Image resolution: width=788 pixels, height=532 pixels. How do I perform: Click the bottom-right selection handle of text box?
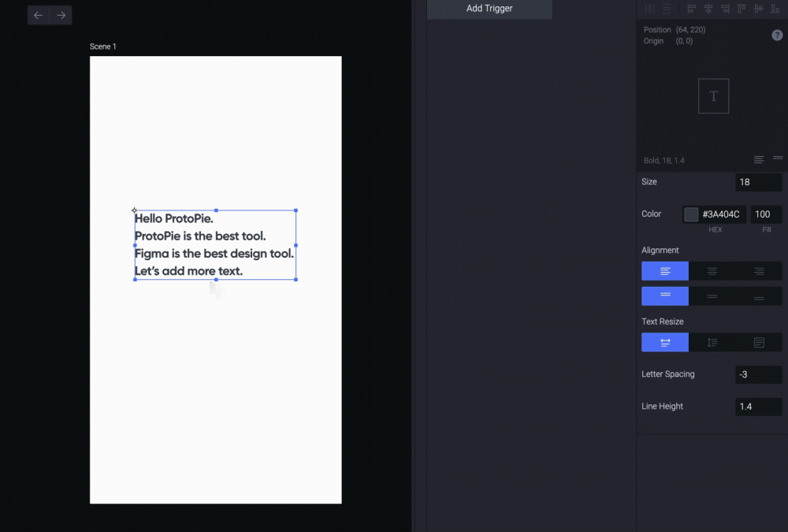pos(295,280)
